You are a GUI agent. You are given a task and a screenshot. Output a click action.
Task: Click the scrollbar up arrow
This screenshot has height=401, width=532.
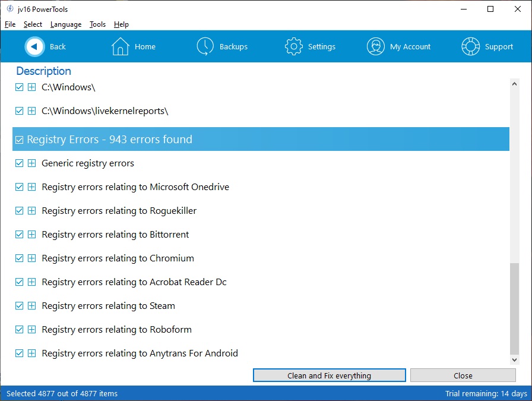click(x=514, y=84)
